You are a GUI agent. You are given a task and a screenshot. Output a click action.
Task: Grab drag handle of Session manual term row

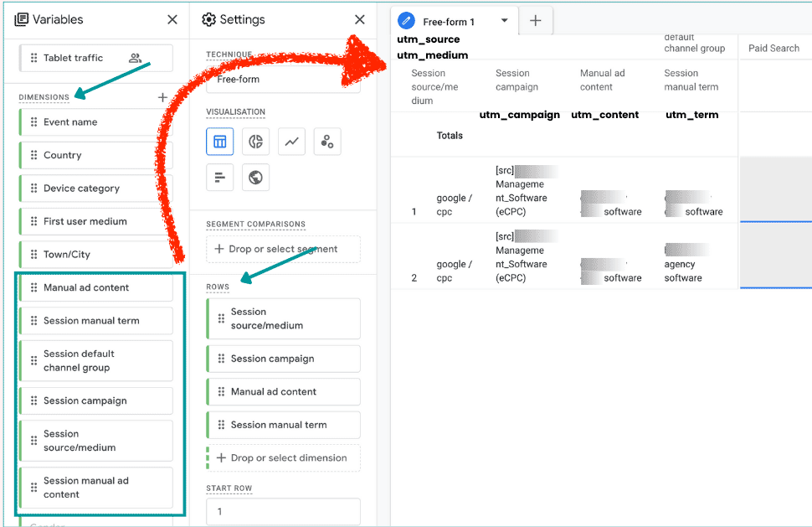[x=221, y=425]
